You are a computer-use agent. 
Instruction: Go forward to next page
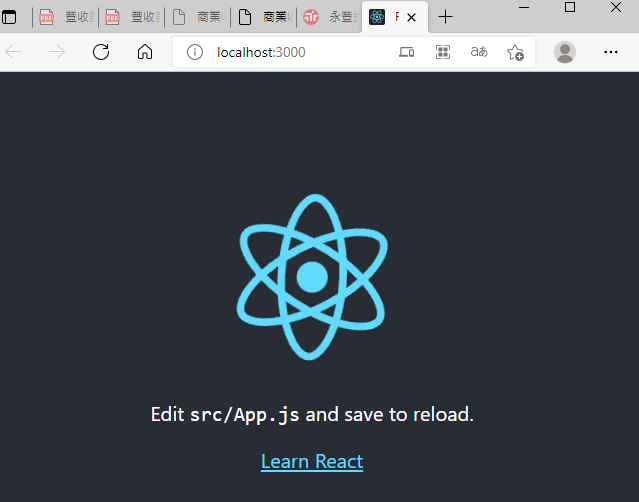click(57, 52)
